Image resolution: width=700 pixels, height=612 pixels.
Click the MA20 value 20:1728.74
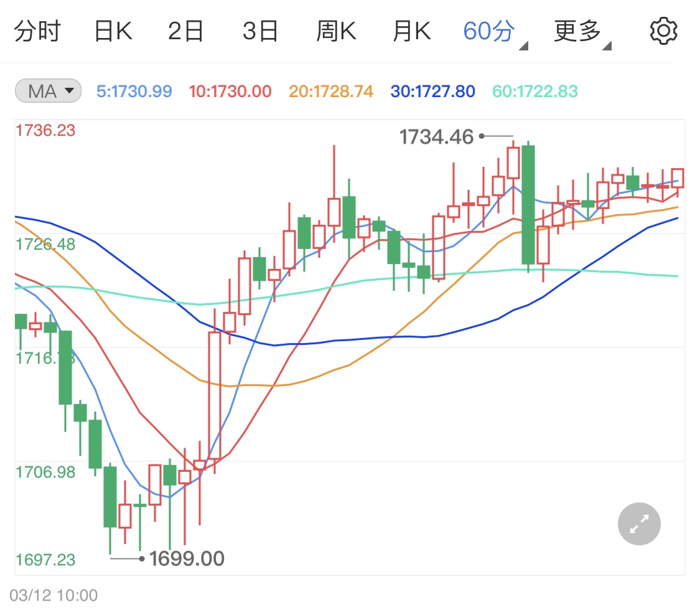331,92
